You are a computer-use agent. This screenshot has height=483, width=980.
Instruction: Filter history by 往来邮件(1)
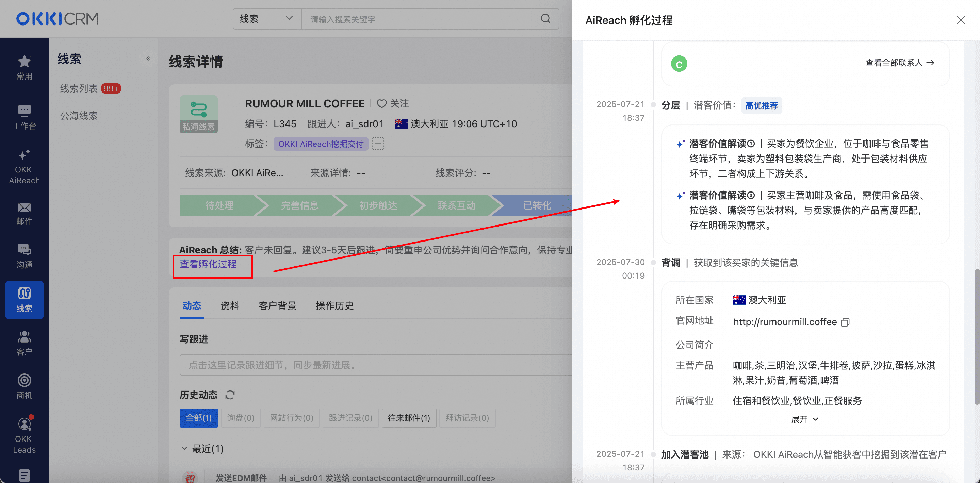pos(409,418)
